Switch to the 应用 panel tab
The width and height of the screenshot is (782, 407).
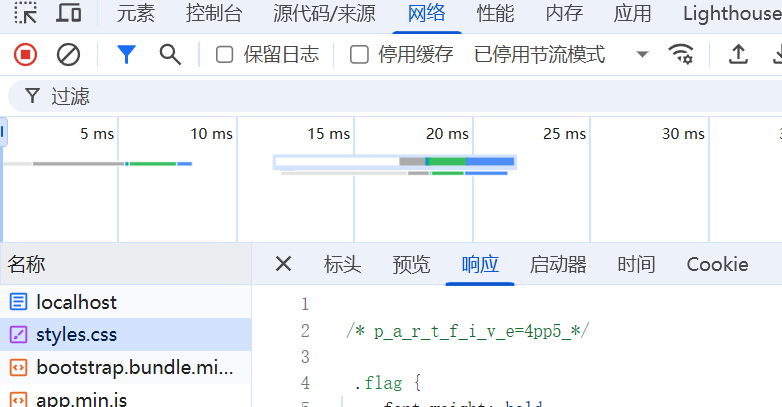point(632,13)
